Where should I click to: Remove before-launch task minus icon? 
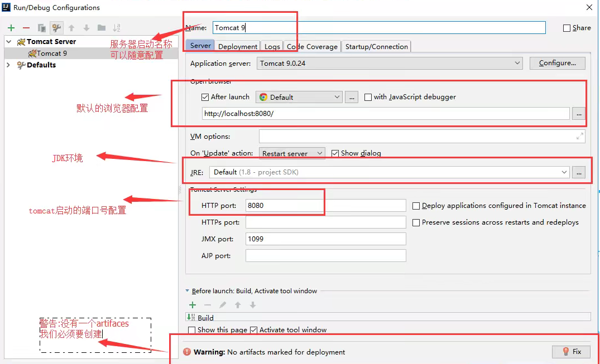click(x=208, y=305)
